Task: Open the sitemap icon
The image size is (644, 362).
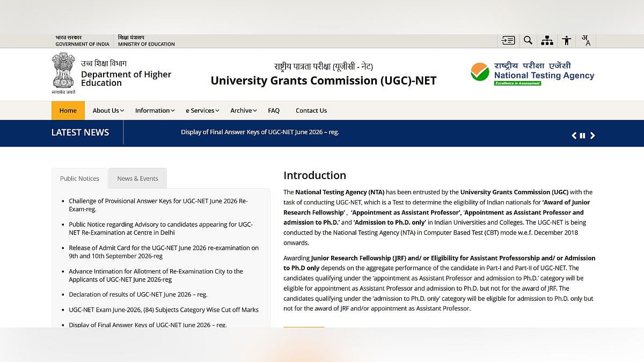Action: pos(547,40)
